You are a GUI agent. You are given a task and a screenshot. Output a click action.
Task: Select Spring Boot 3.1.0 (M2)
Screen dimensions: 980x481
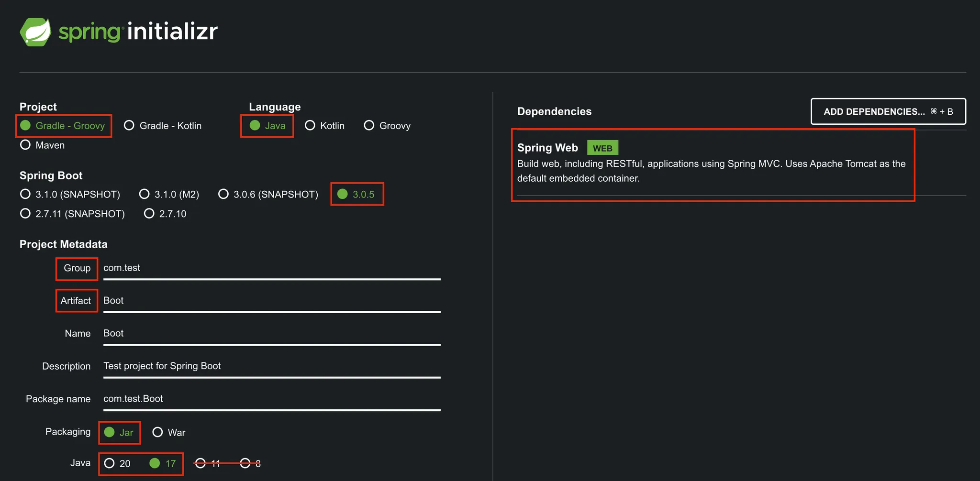[x=169, y=194]
